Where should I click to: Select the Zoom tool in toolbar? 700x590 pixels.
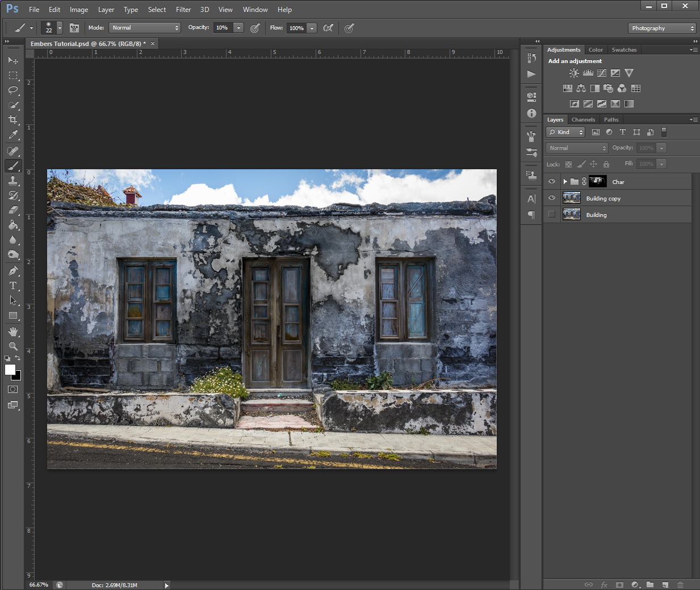[13, 346]
